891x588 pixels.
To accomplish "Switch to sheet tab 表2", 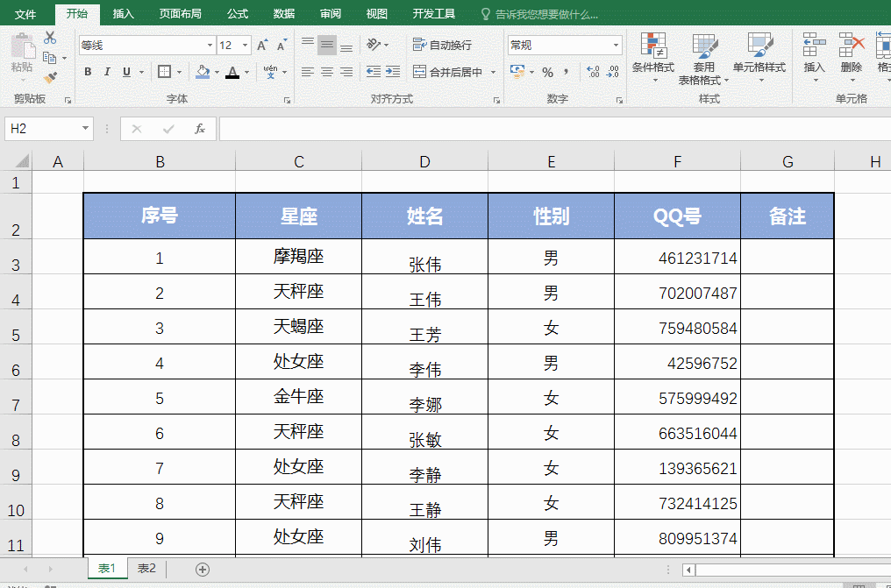I will (x=146, y=569).
